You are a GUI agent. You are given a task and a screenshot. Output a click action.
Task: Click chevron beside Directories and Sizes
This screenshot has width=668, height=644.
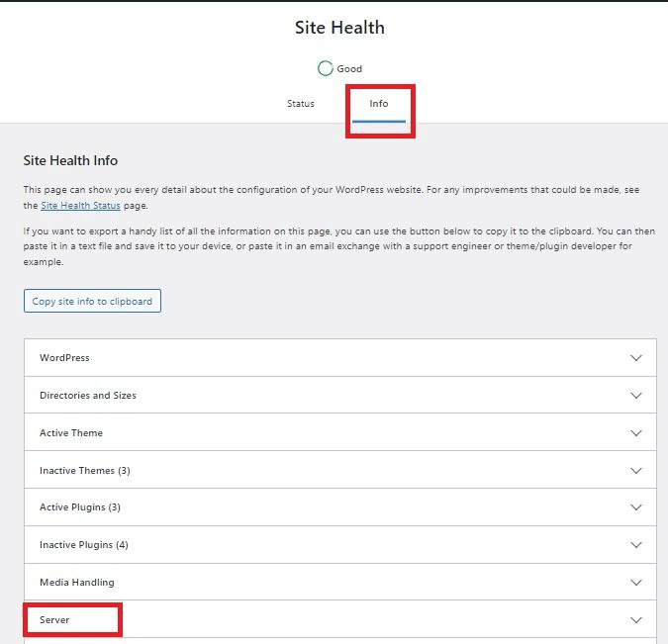(x=636, y=396)
